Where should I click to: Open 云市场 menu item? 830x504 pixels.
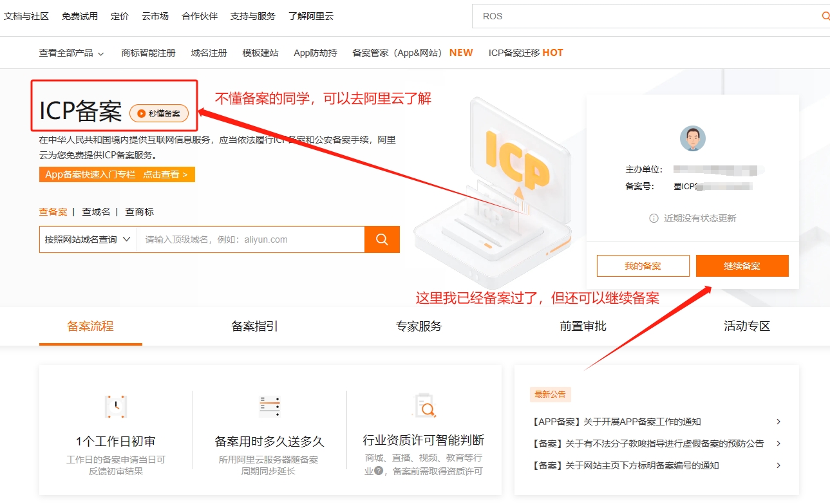click(155, 16)
